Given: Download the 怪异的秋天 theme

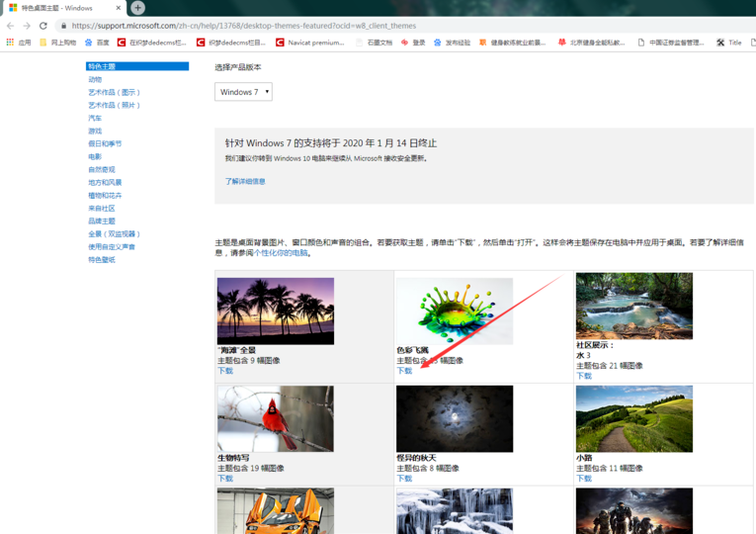Looking at the screenshot, I should 404,479.
